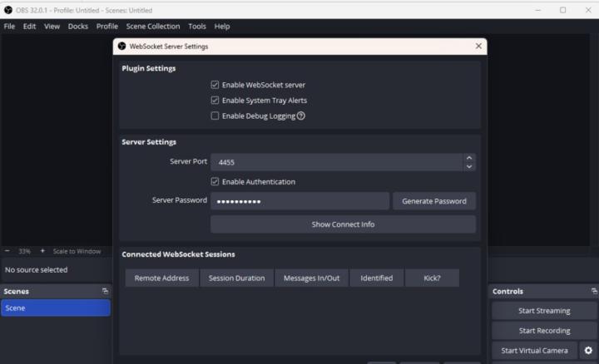Pop out the Scenes dock panel
Image resolution: width=599 pixels, height=364 pixels.
106,291
